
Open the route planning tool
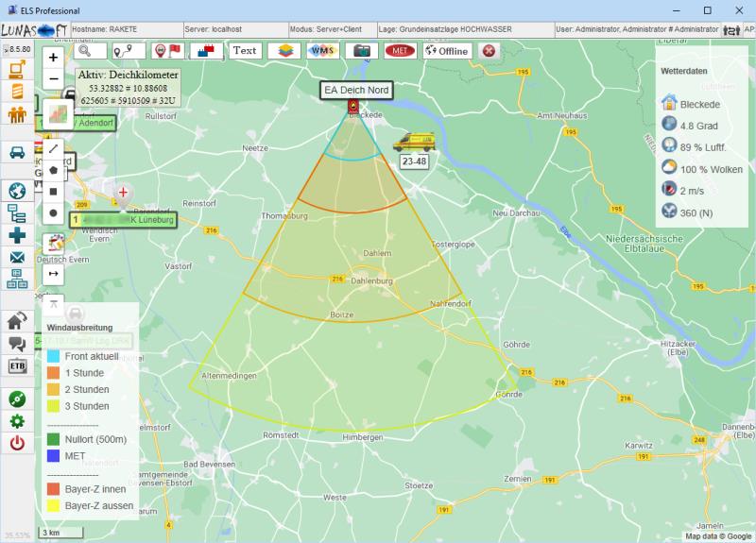(x=127, y=50)
